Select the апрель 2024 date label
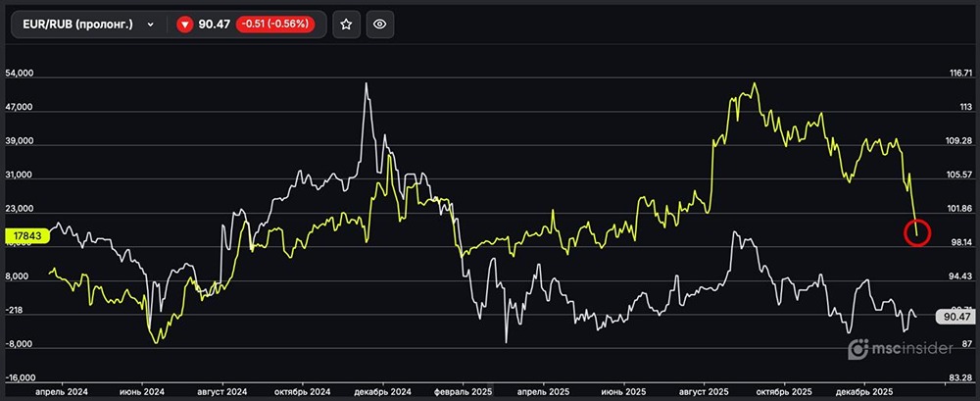 pos(63,391)
